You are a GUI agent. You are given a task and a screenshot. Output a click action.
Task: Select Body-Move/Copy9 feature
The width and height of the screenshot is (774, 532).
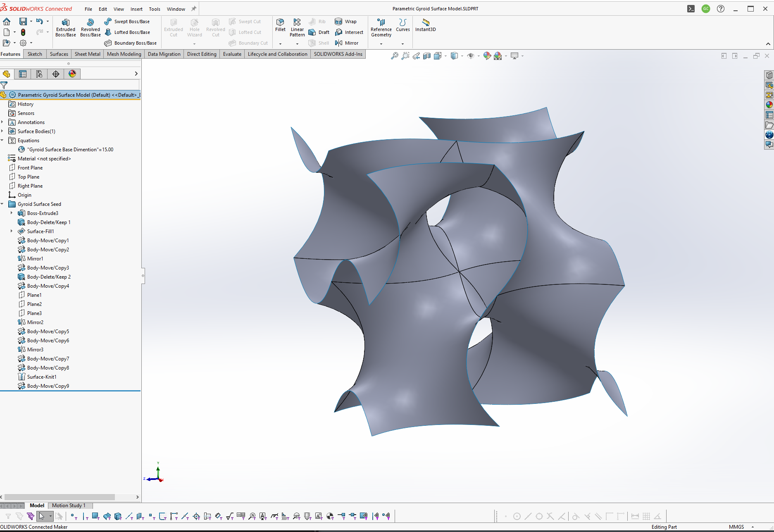[x=48, y=386]
